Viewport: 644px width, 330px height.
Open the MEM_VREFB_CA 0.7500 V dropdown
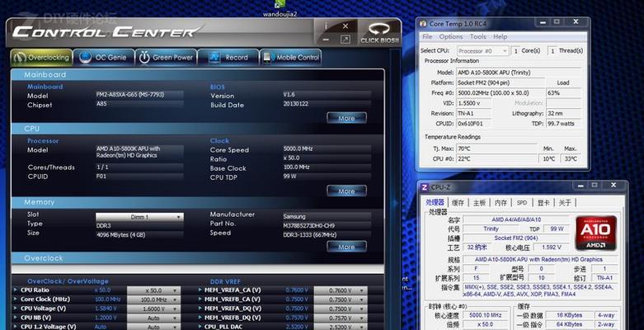(x=341, y=299)
